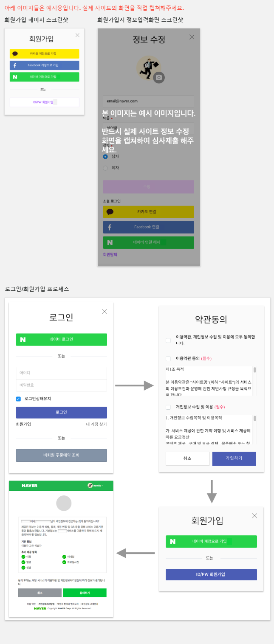
Task: Click the Naver N icon on 네이버 로그인
Action: coord(23,340)
